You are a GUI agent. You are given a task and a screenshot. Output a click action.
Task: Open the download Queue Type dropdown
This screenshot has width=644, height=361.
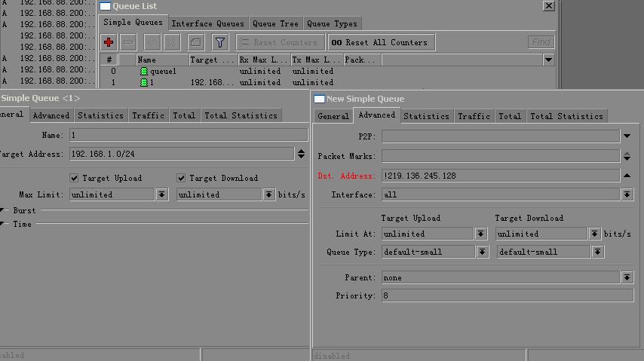click(597, 252)
